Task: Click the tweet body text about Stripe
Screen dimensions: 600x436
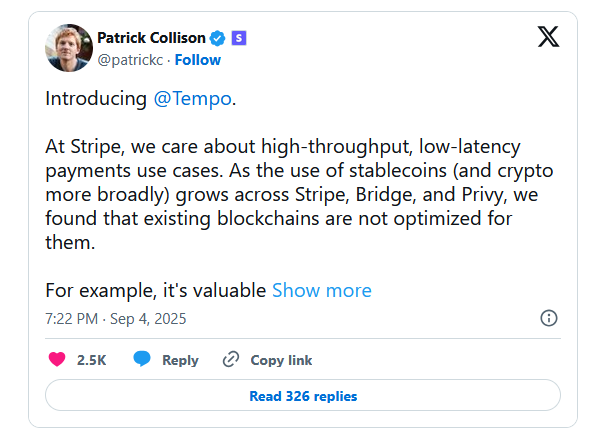Action: pyautogui.click(x=299, y=194)
